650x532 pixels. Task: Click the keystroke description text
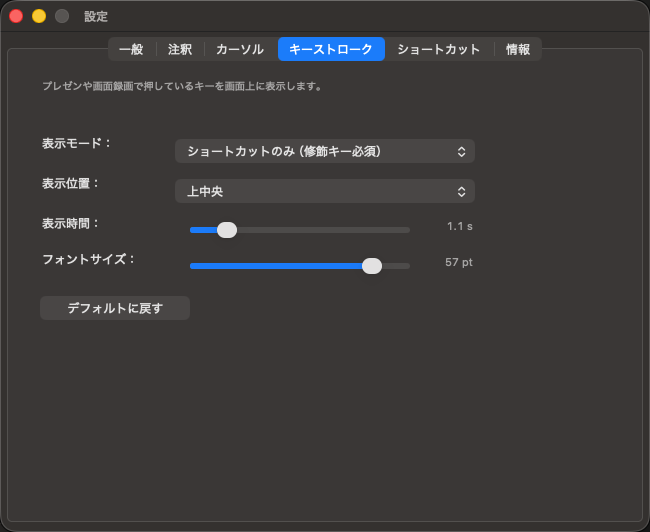pos(182,86)
